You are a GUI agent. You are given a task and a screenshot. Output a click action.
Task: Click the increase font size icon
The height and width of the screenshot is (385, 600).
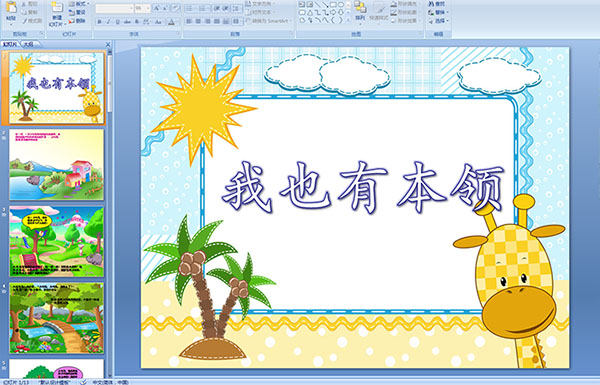(157, 8)
